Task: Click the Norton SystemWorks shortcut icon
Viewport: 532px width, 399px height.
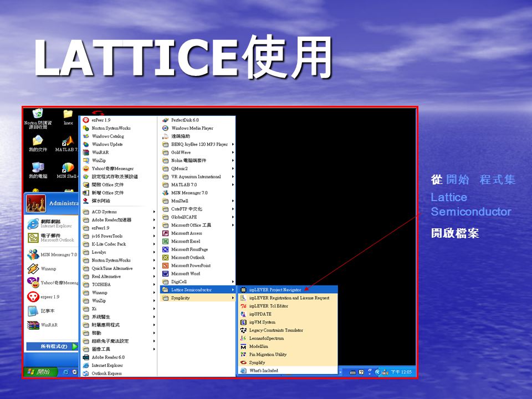Action: click(x=86, y=128)
